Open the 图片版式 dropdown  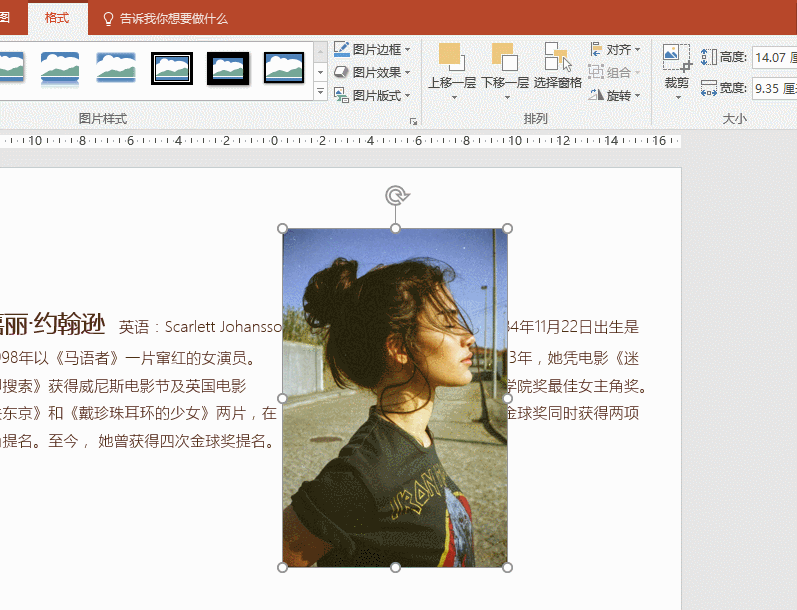[372, 95]
